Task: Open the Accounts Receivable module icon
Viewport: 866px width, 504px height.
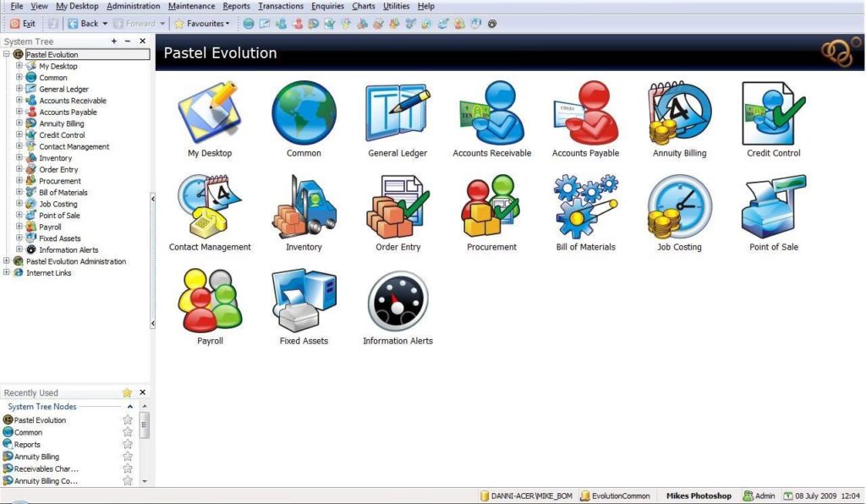Action: (x=491, y=115)
